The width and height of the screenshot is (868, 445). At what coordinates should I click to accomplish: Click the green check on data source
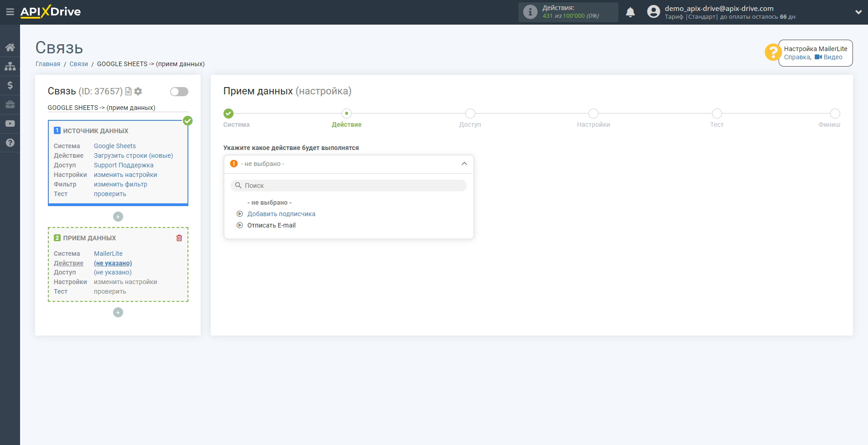[x=187, y=121]
